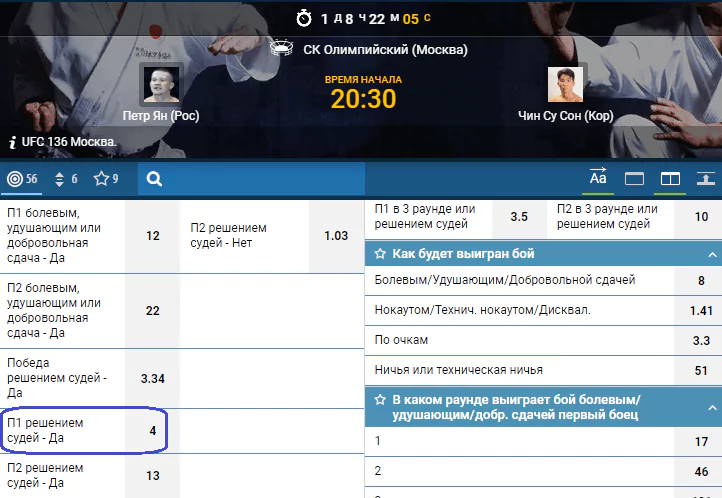Screen dimensions: 722x498
Task: Click the 20:30 start time
Action: 363,99
